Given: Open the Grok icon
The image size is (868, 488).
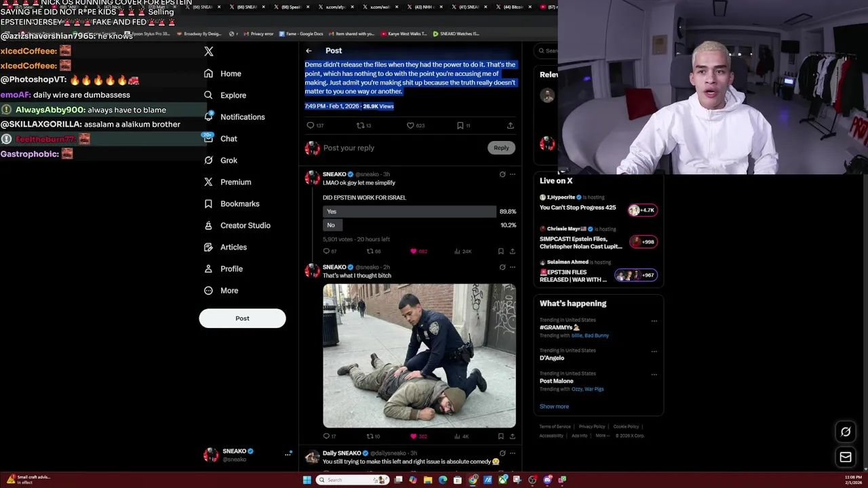Looking at the screenshot, I should [x=208, y=160].
